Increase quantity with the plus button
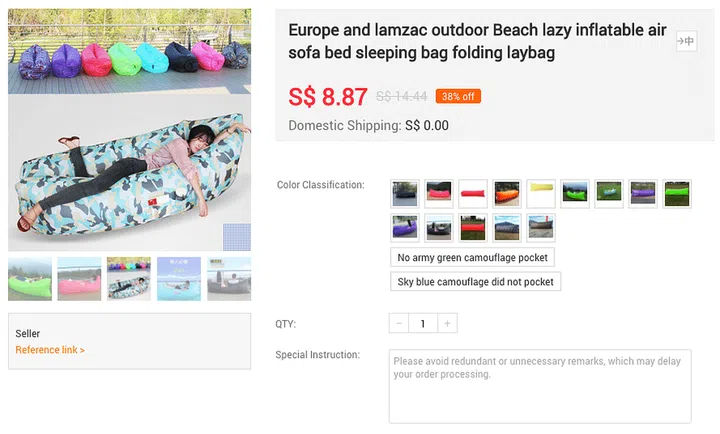The height and width of the screenshot is (434, 720). [x=448, y=323]
